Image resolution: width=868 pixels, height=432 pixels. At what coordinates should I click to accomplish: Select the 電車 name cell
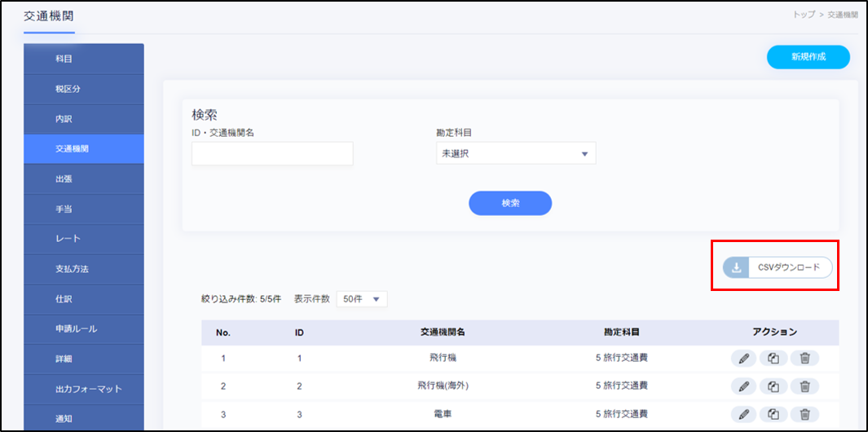click(x=443, y=414)
